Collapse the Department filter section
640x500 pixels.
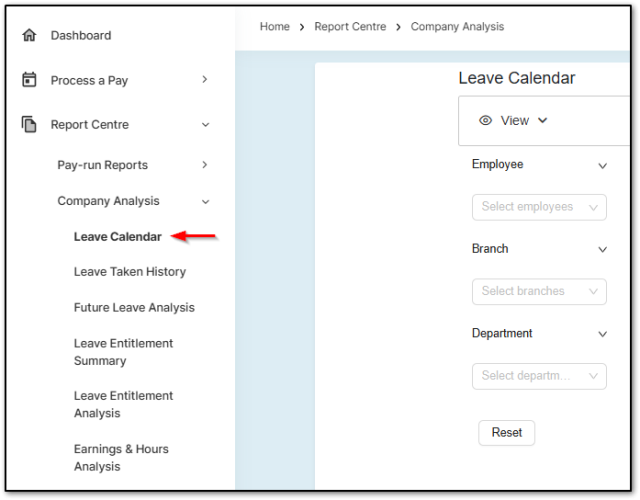click(x=602, y=334)
